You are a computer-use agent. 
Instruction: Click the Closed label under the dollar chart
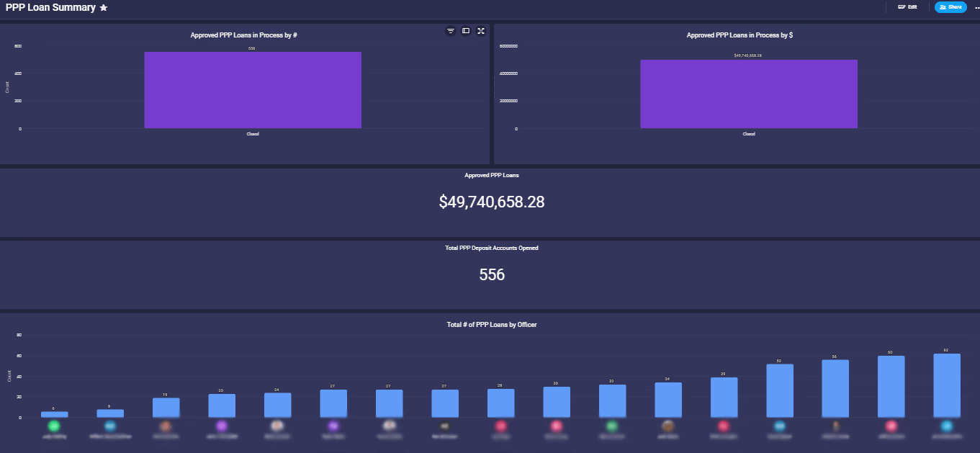749,134
